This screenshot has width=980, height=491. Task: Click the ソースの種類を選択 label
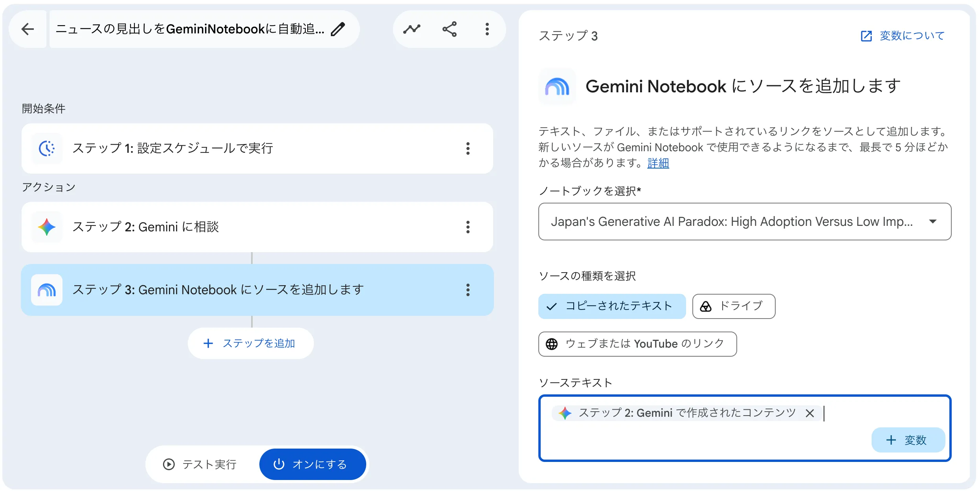pyautogui.click(x=587, y=276)
